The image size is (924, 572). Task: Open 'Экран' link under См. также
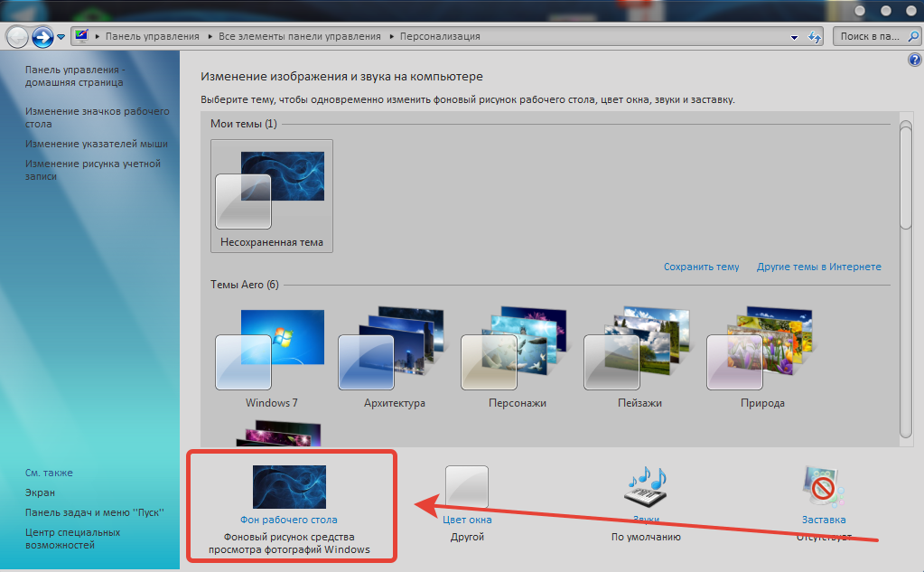click(40, 493)
